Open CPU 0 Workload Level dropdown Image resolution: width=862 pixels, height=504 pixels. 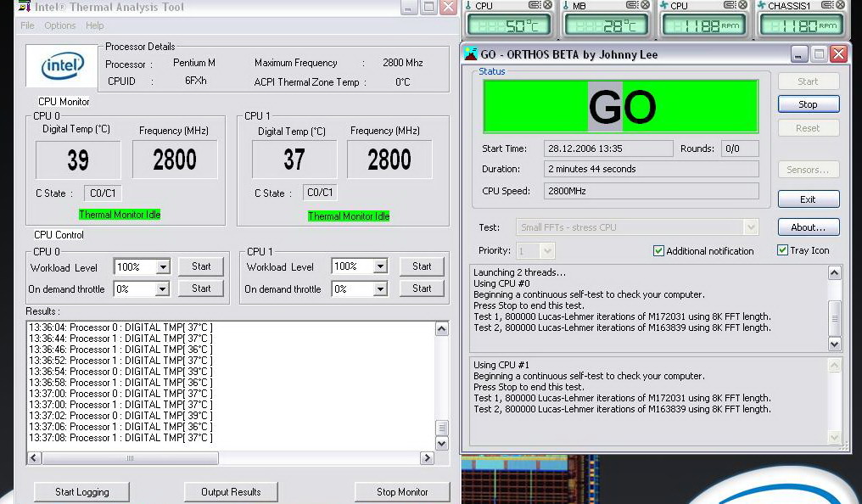click(163, 267)
